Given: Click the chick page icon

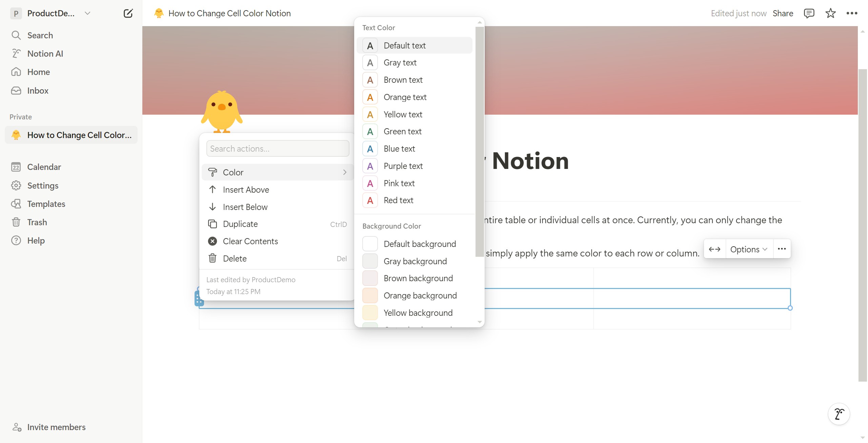Looking at the screenshot, I should click(x=222, y=111).
